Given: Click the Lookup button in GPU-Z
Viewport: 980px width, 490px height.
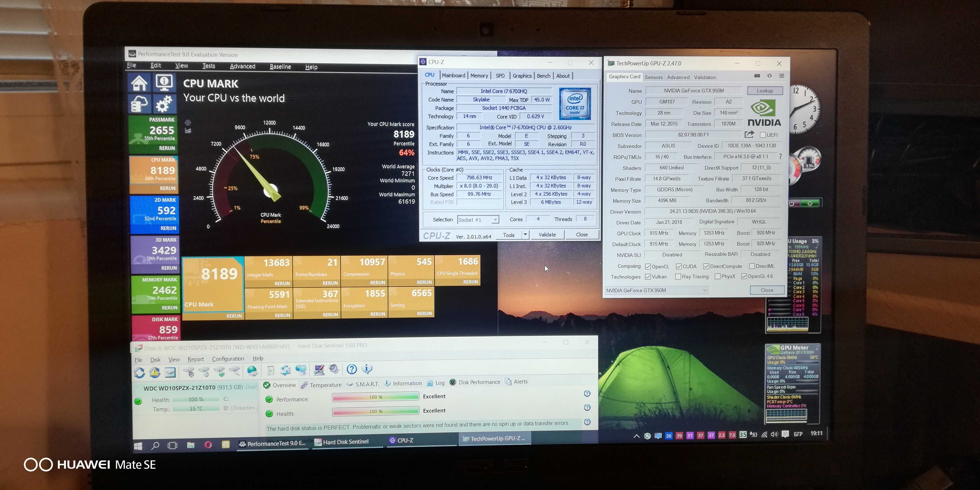Looking at the screenshot, I should [x=765, y=91].
